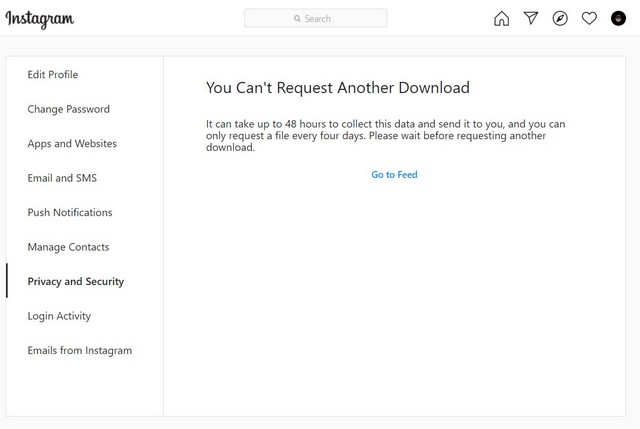Viewport: 640px width, 429px height.
Task: Click the Search input field
Action: coord(316,18)
